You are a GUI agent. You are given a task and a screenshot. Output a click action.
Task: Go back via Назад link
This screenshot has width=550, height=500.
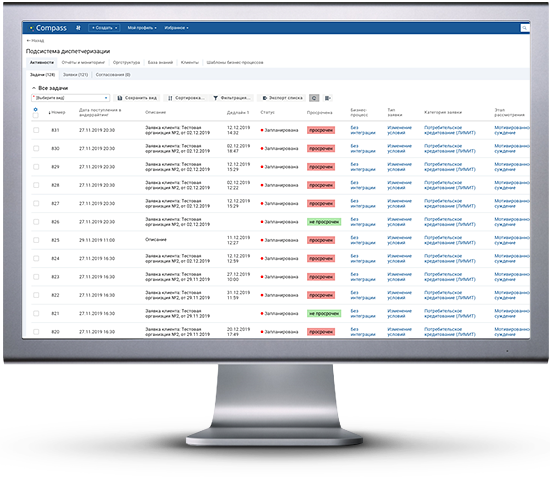35,41
